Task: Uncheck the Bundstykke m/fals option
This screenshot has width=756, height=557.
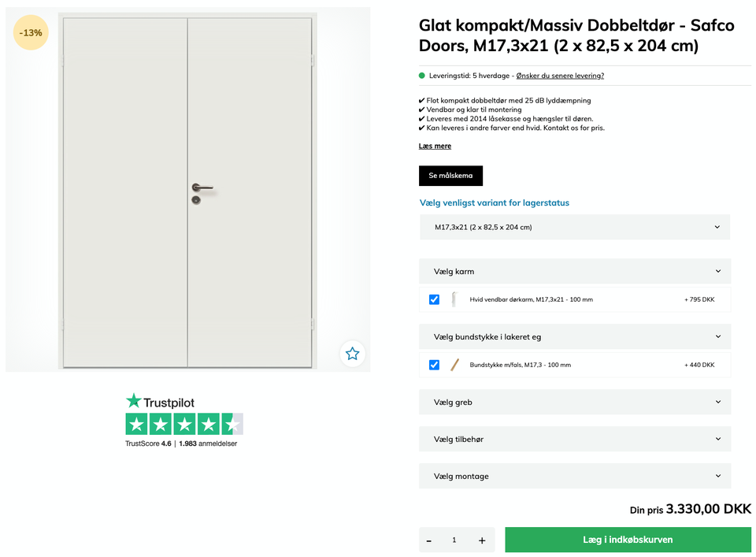Action: coord(434,365)
